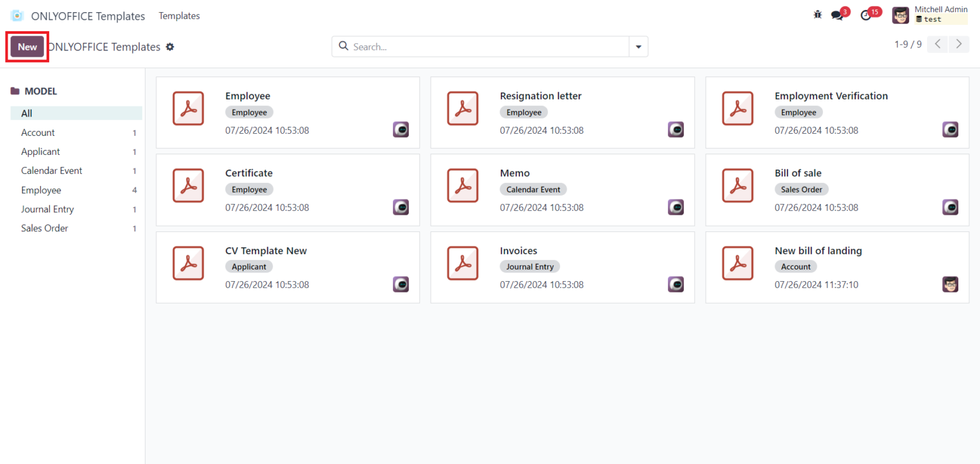980x464 pixels.
Task: Click the Employment Verification PDF icon
Action: point(738,108)
